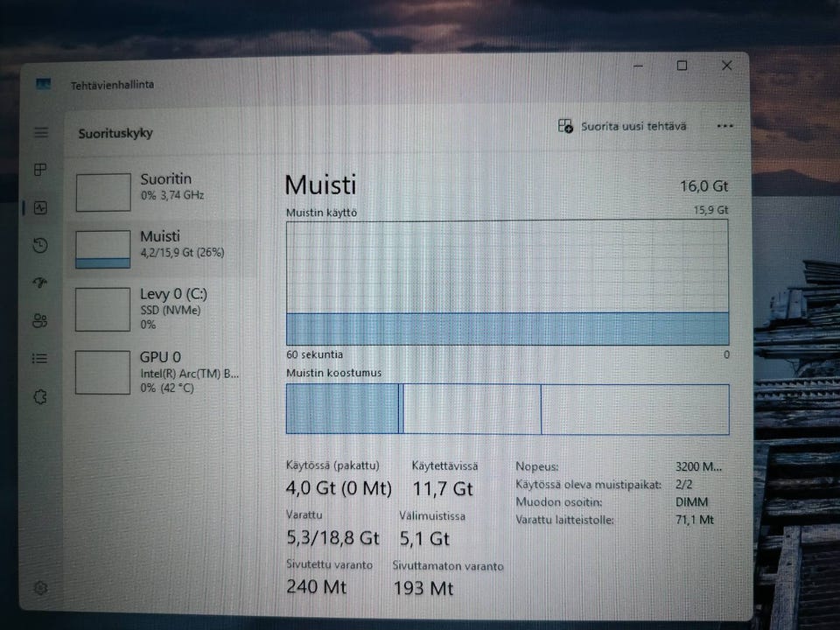Click Suorita uusi tehtävä button
The image size is (840, 630).
622,126
